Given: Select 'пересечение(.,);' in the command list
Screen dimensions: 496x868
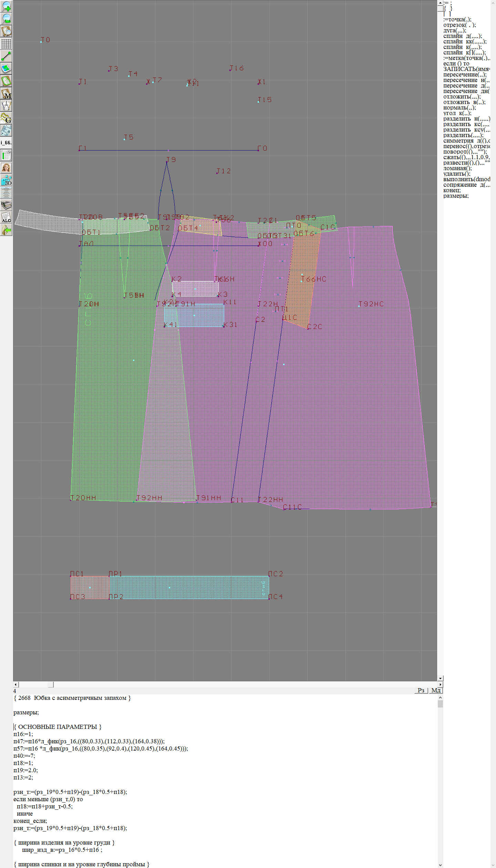Looking at the screenshot, I should (x=465, y=74).
